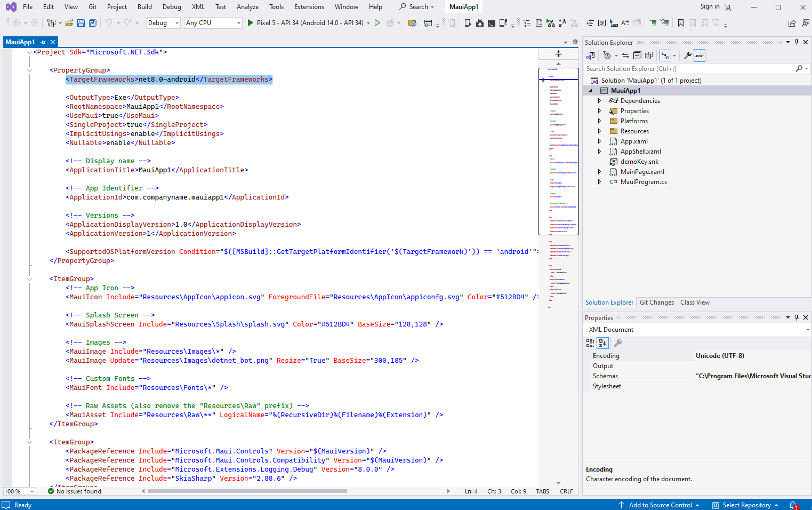Toggle Alphabetical sort in Properties panel
812x510 pixels.
(602, 343)
